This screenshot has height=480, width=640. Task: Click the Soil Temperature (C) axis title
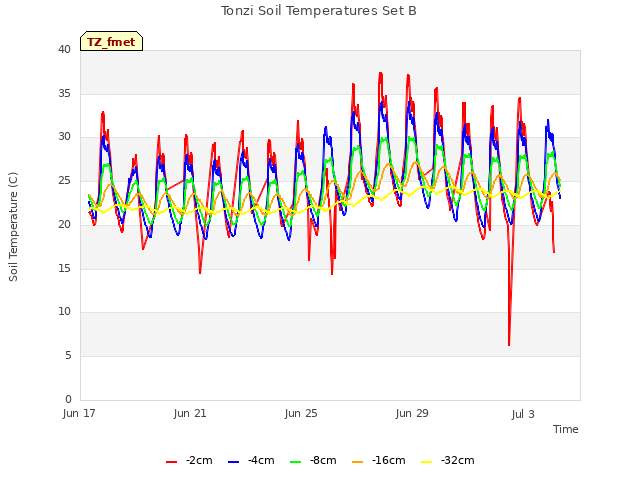click(x=13, y=227)
